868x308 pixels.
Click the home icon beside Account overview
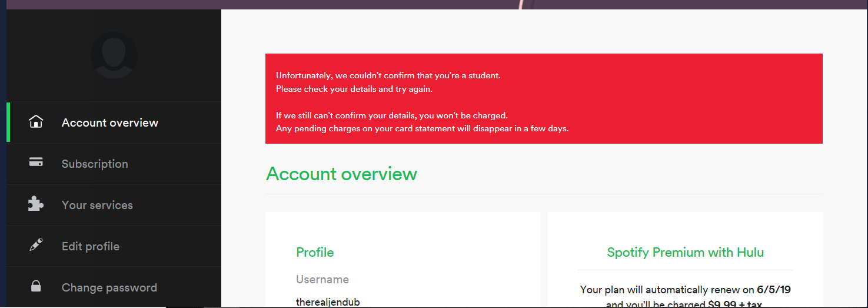tap(36, 122)
